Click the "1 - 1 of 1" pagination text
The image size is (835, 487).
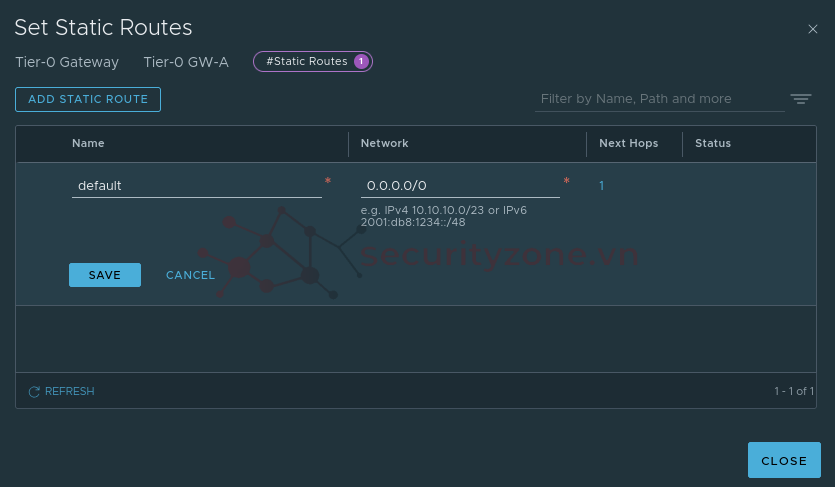click(x=794, y=391)
